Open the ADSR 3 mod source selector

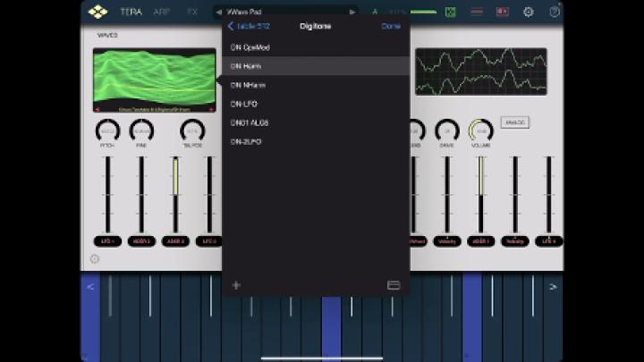click(175, 241)
